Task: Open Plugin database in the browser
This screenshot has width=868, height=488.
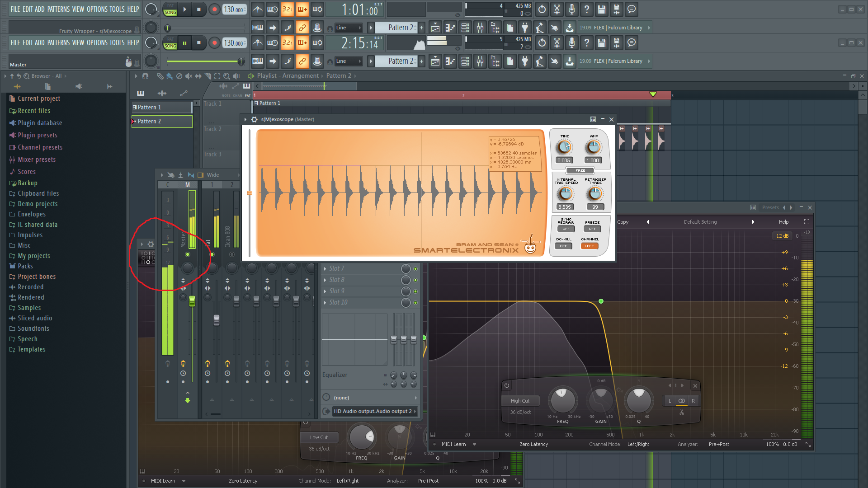Action: 40,123
